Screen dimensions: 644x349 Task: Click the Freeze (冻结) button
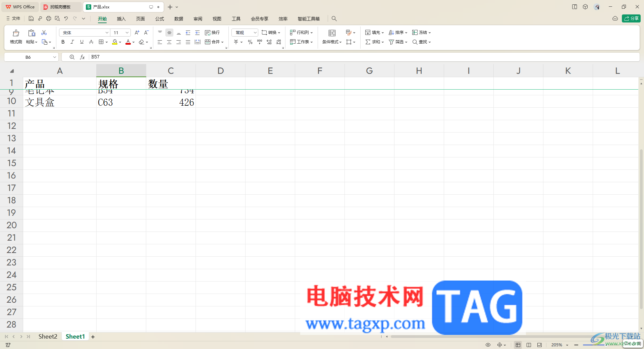421,33
